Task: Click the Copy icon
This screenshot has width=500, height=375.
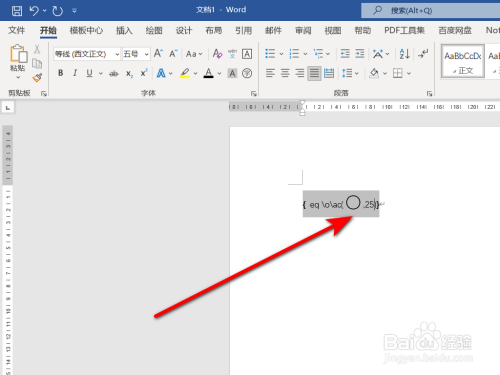Action: click(x=37, y=63)
